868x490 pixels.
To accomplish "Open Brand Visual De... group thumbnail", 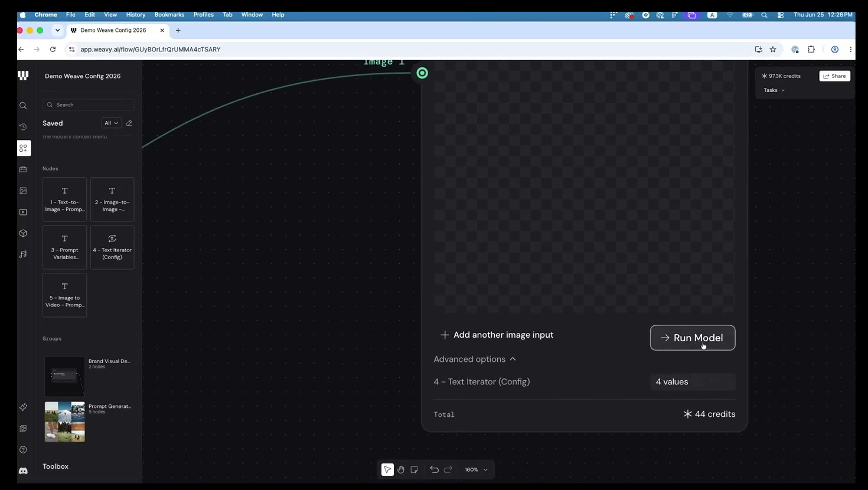I will (x=65, y=376).
